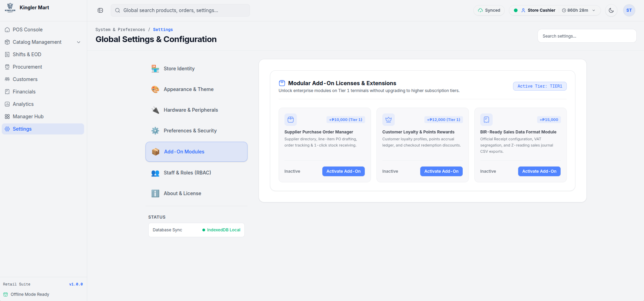Image resolution: width=644 pixels, height=301 pixels.
Task: Activate the Supplier Purchase Order Manager add-on
Action: coord(343,171)
